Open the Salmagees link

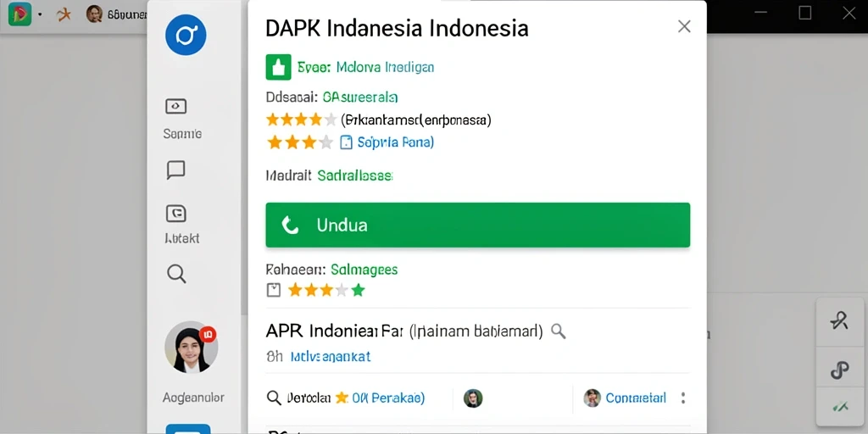coord(364,270)
